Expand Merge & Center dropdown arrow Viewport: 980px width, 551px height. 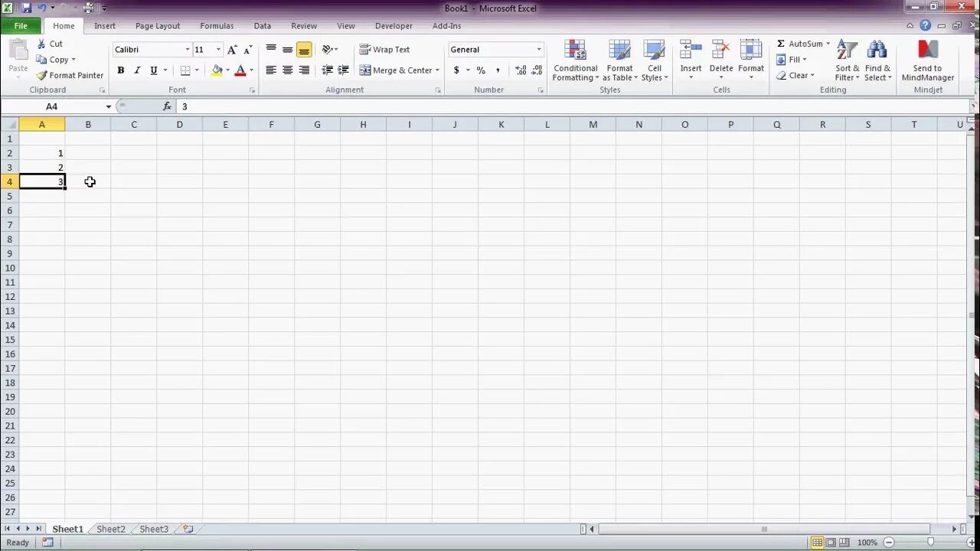(x=437, y=70)
